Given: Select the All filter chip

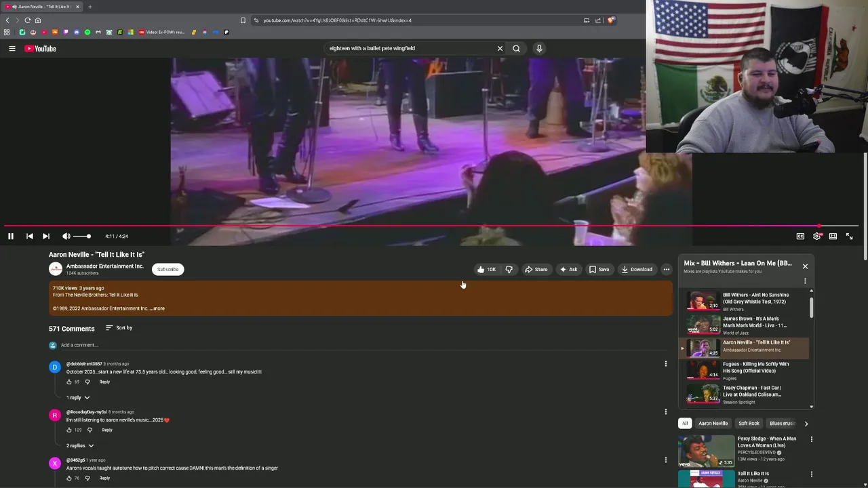Looking at the screenshot, I should [685, 424].
